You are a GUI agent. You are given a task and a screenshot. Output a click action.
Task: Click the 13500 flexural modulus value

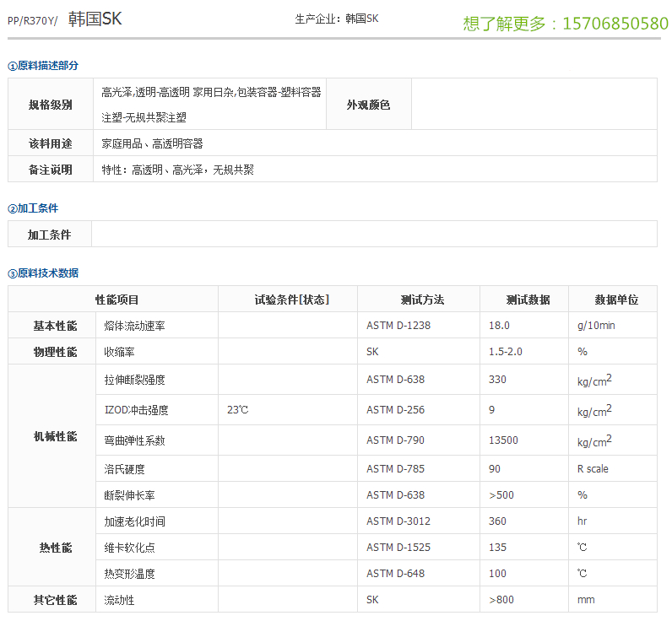503,440
